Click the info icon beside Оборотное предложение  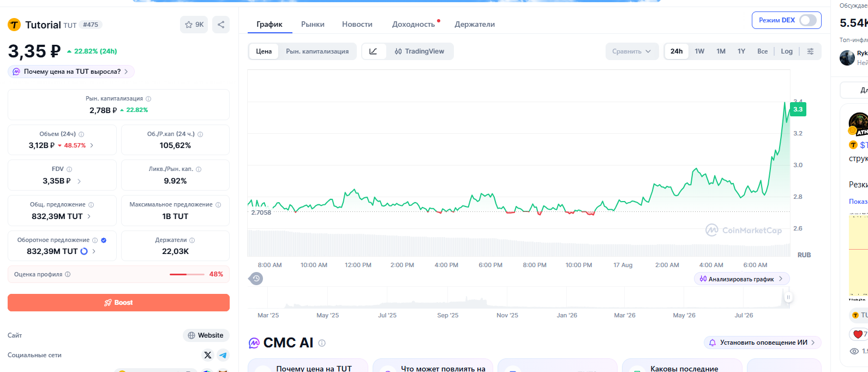click(x=95, y=240)
